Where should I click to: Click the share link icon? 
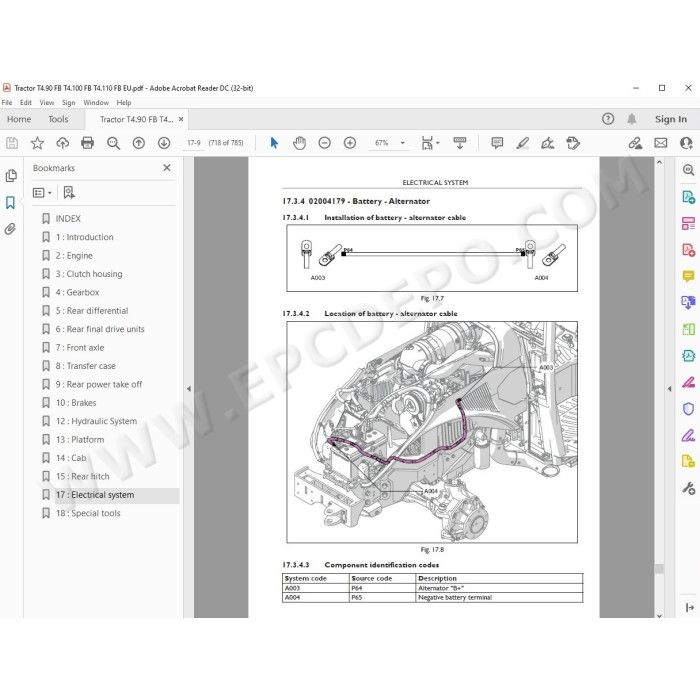[x=635, y=143]
